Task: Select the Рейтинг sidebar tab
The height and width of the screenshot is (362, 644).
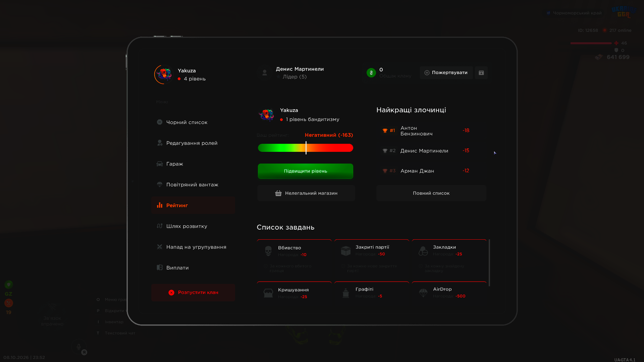Action: pyautogui.click(x=193, y=205)
